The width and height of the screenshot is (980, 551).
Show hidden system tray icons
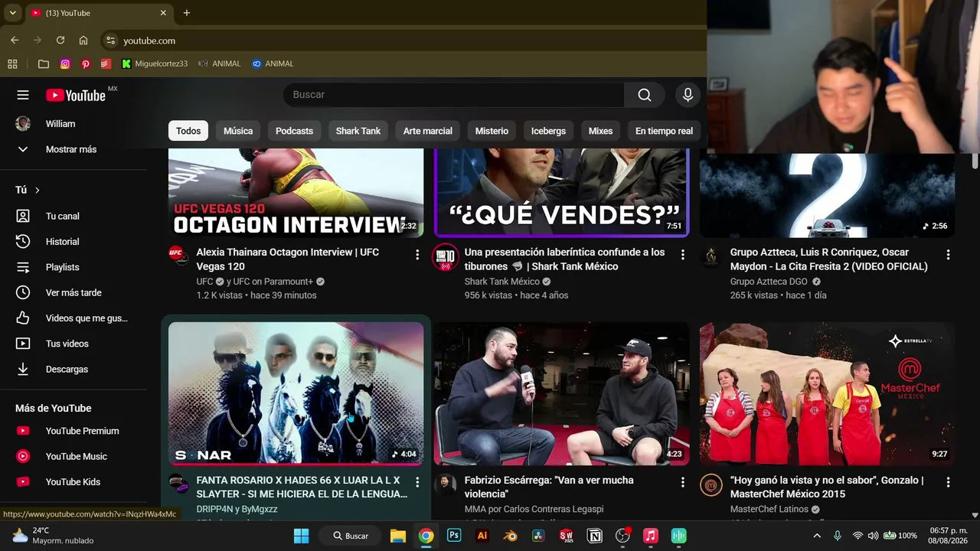tap(817, 536)
